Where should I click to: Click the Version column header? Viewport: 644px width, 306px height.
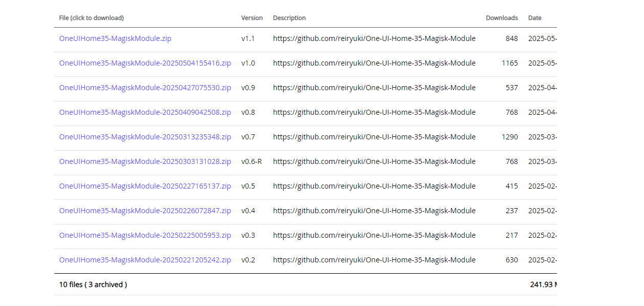click(x=252, y=18)
